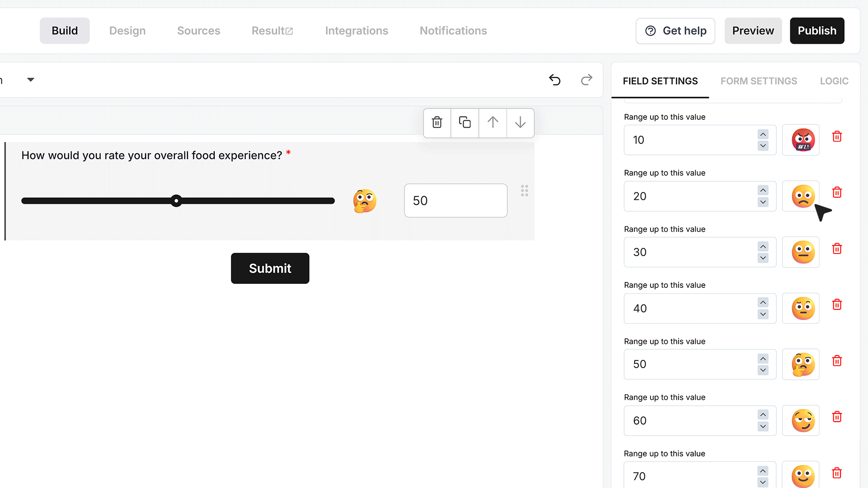
Task: Redo the last change
Action: (x=586, y=80)
